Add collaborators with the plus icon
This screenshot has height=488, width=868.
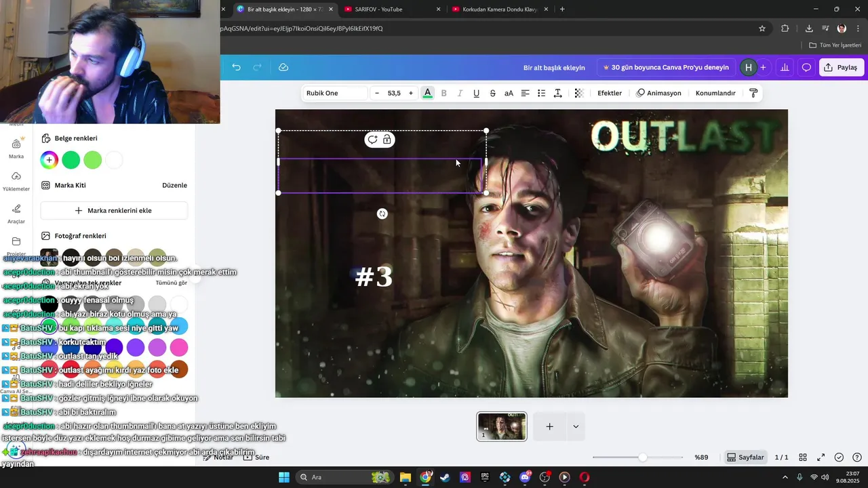pos(763,67)
